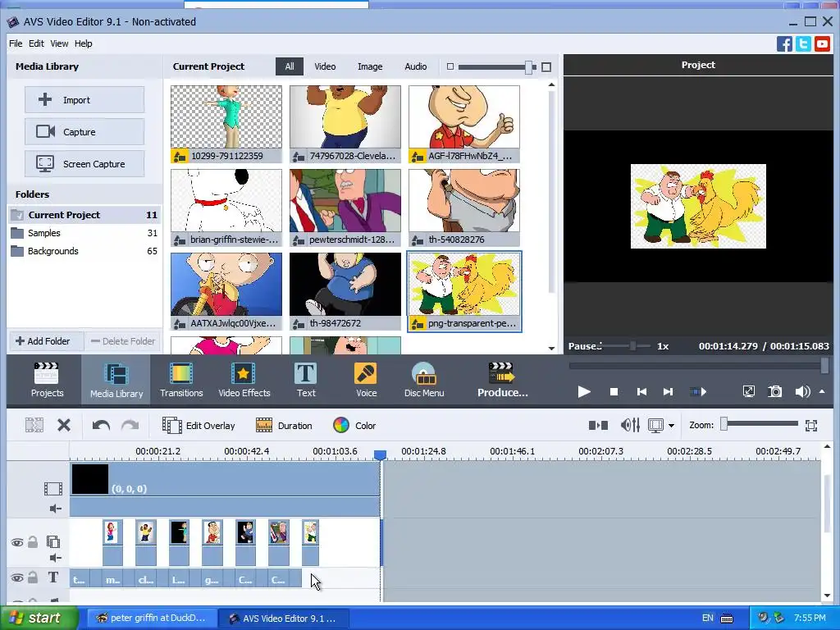Open the View menu
The width and height of the screenshot is (840, 630).
(59, 43)
